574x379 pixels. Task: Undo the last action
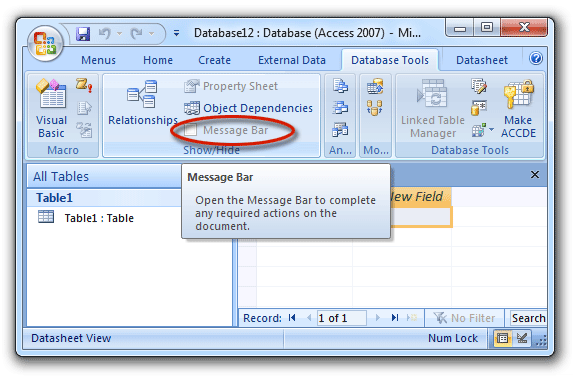(105, 34)
